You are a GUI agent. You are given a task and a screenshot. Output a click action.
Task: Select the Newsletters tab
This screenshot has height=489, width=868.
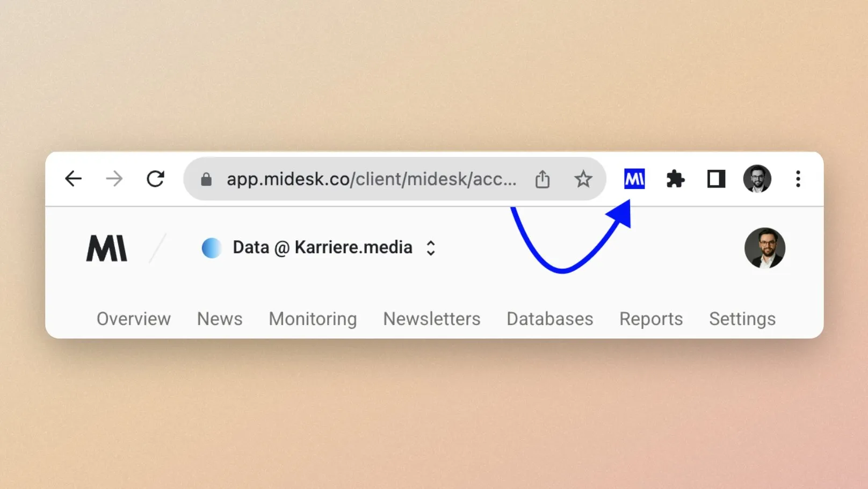(432, 319)
